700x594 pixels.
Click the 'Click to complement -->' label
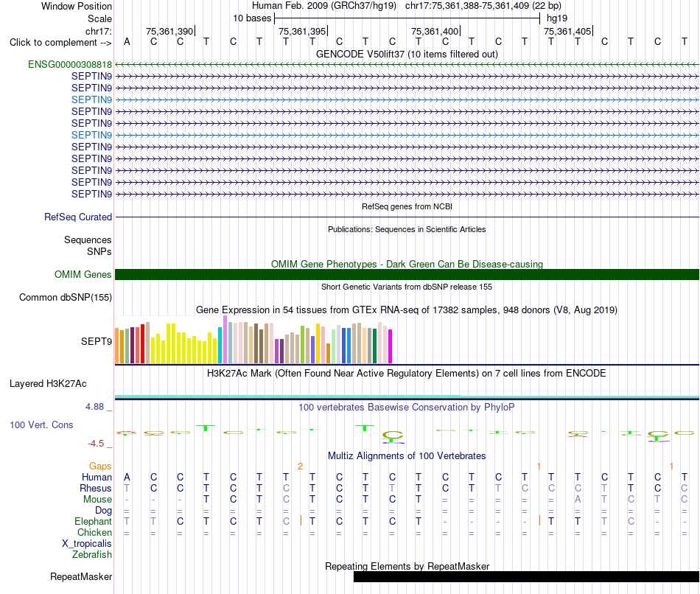pyautogui.click(x=60, y=43)
